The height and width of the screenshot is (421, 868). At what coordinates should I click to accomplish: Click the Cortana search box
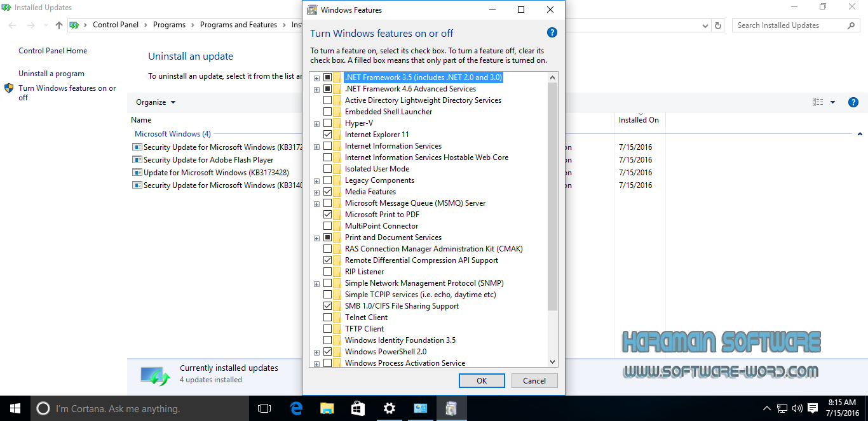[140, 408]
